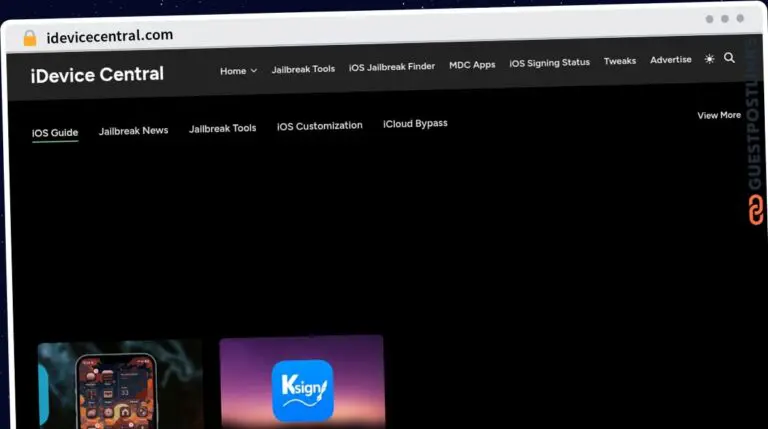Select the iOS Guide tab
The image size is (768, 429).
tap(55, 132)
